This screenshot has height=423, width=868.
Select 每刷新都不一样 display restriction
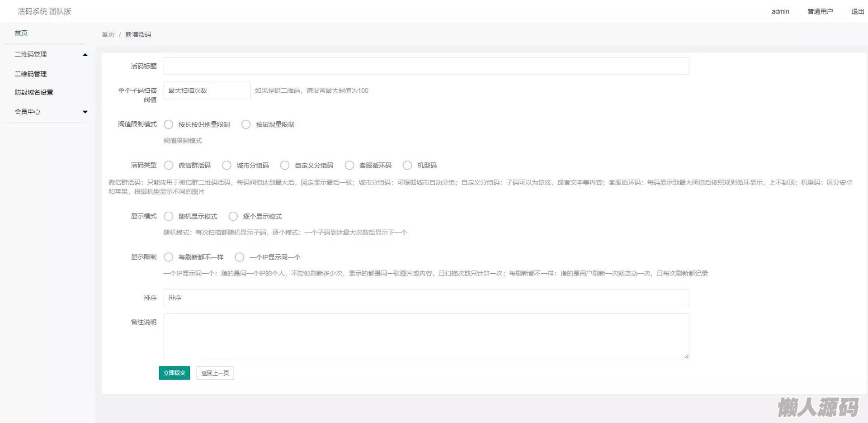169,257
